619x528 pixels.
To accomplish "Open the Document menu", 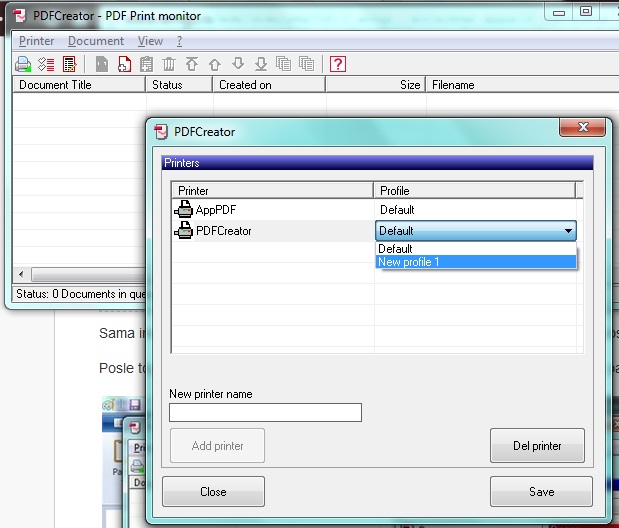I will coord(96,41).
